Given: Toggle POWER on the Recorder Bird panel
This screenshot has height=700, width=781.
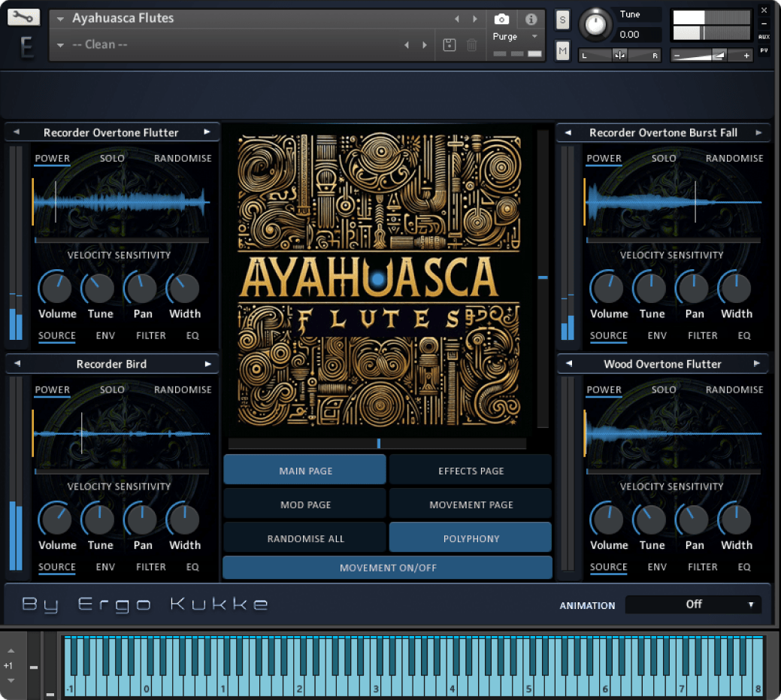Looking at the screenshot, I should pyautogui.click(x=52, y=389).
